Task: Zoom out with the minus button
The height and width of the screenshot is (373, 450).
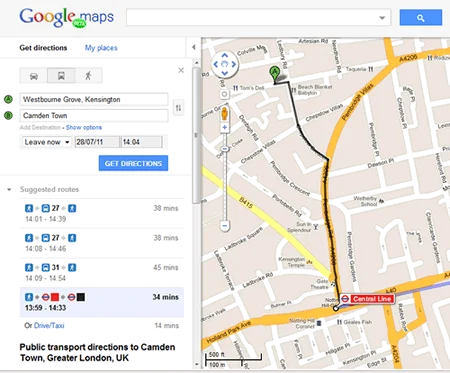Action: (225, 226)
